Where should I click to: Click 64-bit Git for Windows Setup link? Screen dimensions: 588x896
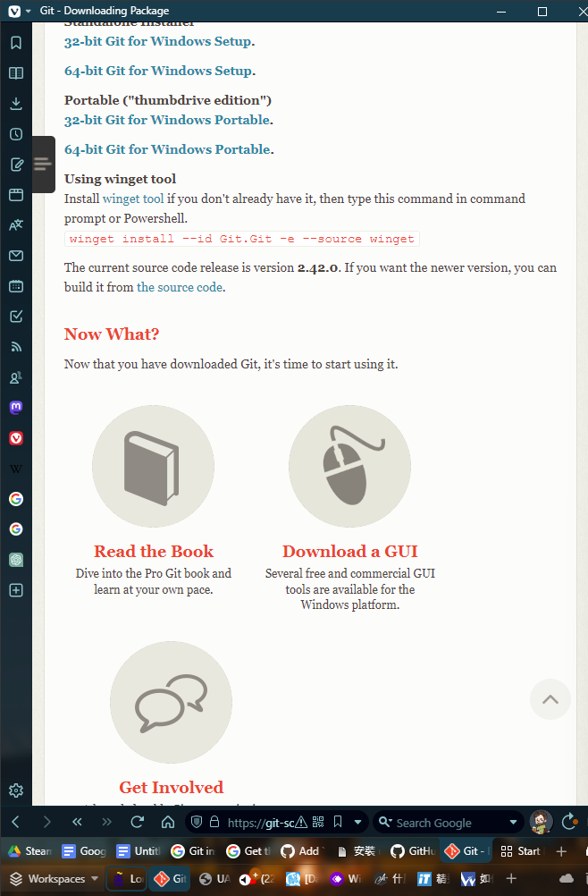pyautogui.click(x=158, y=71)
